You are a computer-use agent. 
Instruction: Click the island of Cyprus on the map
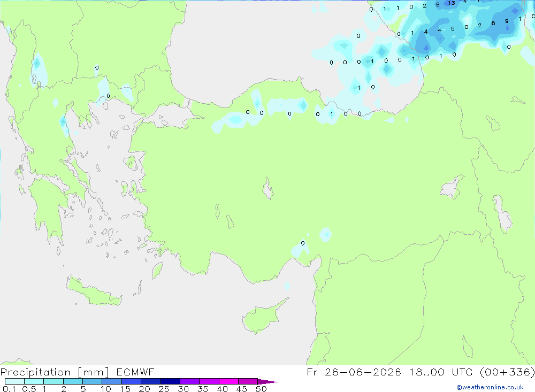[x=261, y=318]
